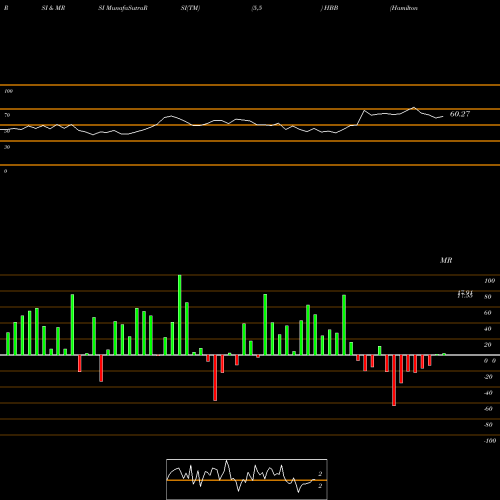The width and height of the screenshot is (500, 500).
Task: Select the 40 label on MR axis
Action: [488, 329]
